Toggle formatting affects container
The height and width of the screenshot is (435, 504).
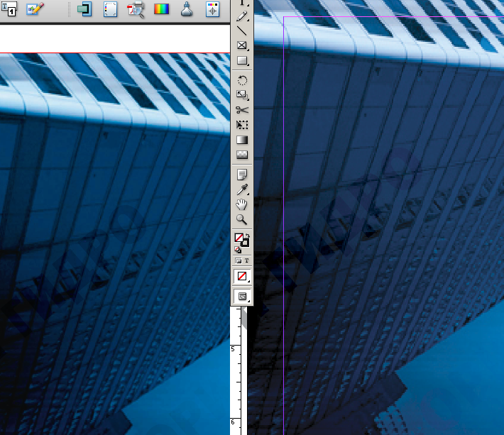239,261
